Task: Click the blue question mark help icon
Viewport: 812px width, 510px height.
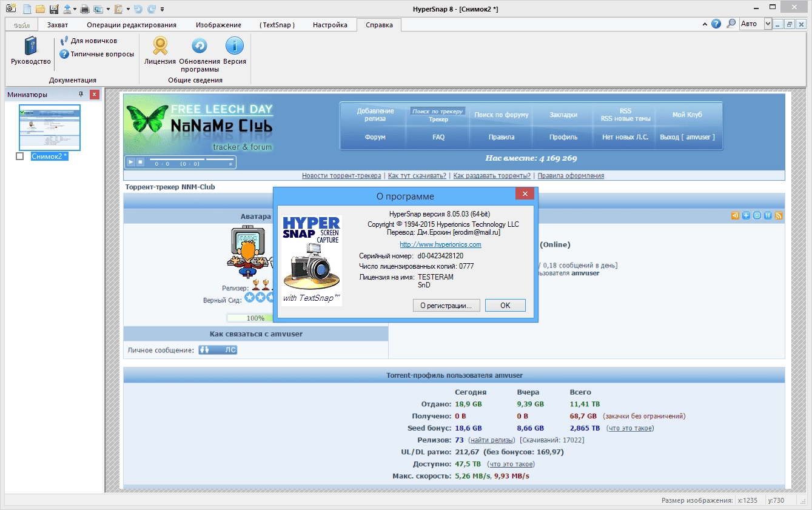Action: 716,24
